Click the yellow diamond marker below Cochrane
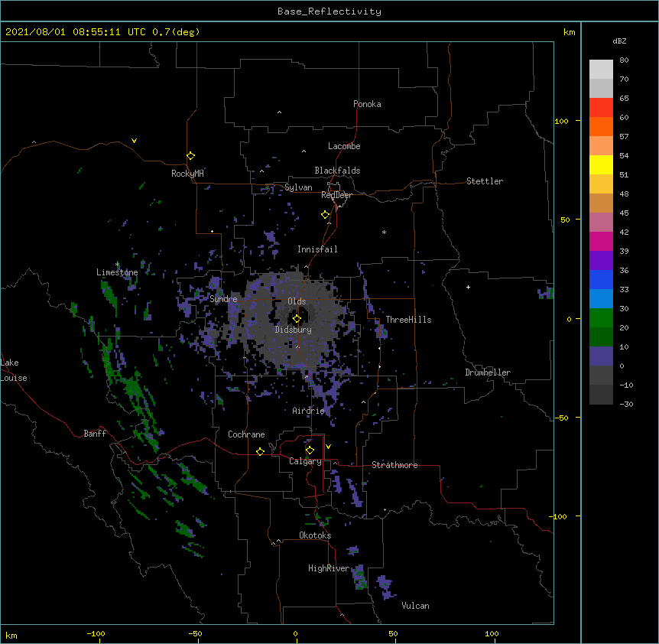Screen dimensions: 659x644 [x=260, y=451]
